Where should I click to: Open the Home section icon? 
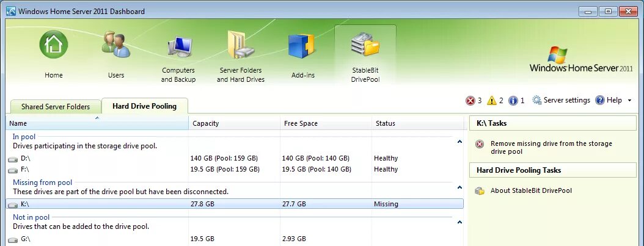pyautogui.click(x=54, y=45)
